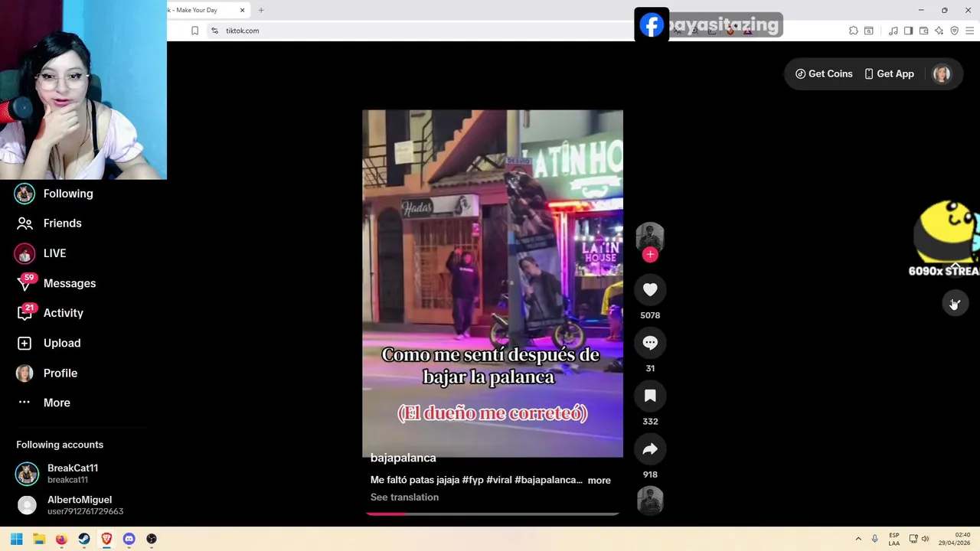
Task: Launch Firefox from the taskbar
Action: (x=61, y=539)
